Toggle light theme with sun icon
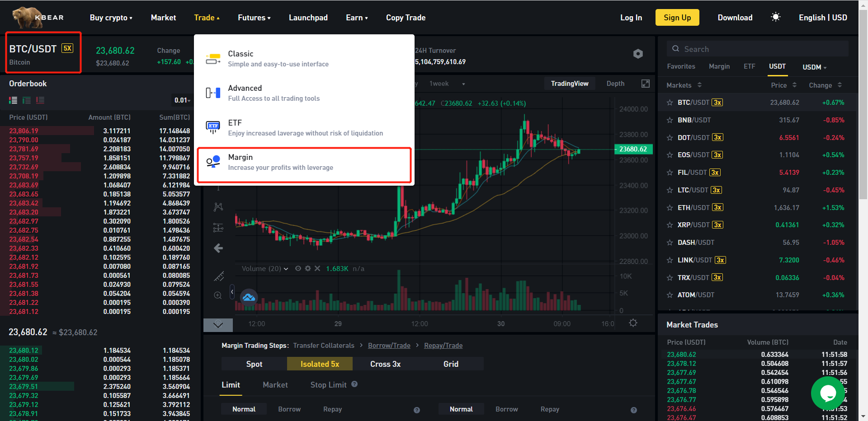 click(775, 17)
